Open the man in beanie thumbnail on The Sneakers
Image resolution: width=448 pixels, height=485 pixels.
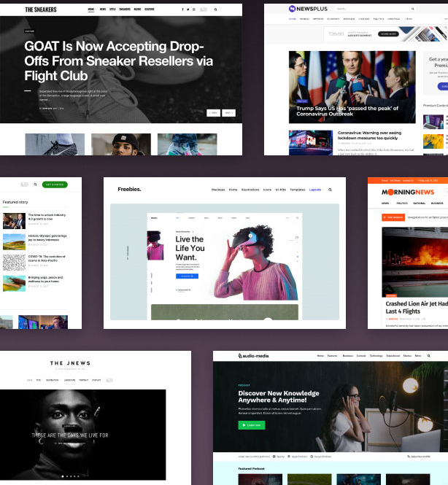[x=121, y=144]
